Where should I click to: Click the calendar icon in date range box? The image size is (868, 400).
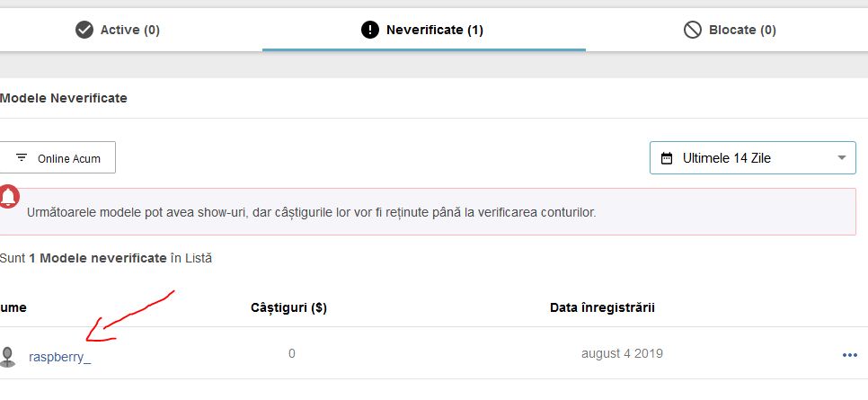tap(667, 158)
